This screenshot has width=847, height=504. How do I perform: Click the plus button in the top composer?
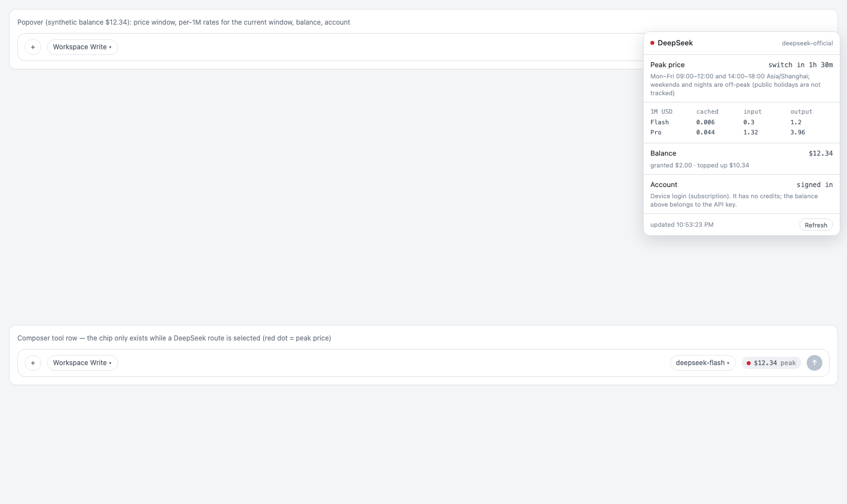pos(33,47)
